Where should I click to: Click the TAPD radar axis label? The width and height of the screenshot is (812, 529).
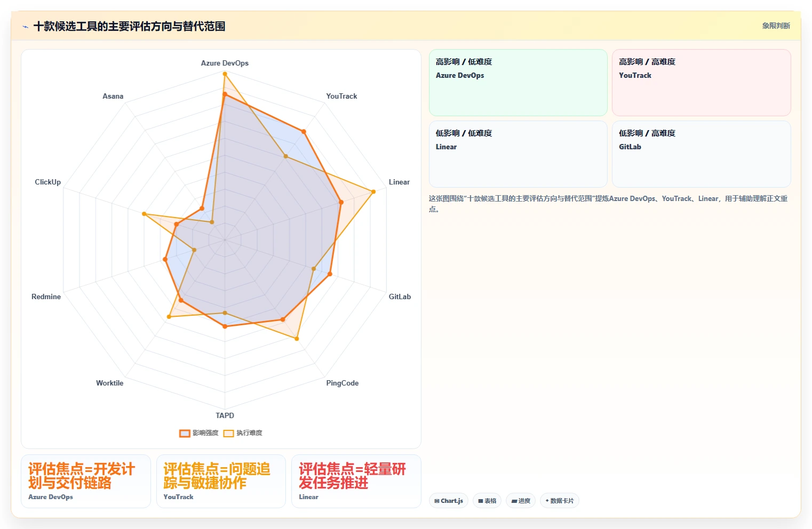(x=225, y=415)
